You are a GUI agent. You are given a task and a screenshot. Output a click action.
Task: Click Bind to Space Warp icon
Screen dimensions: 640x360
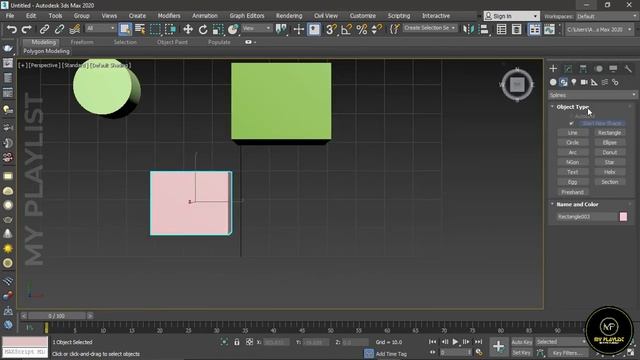pos(75,29)
